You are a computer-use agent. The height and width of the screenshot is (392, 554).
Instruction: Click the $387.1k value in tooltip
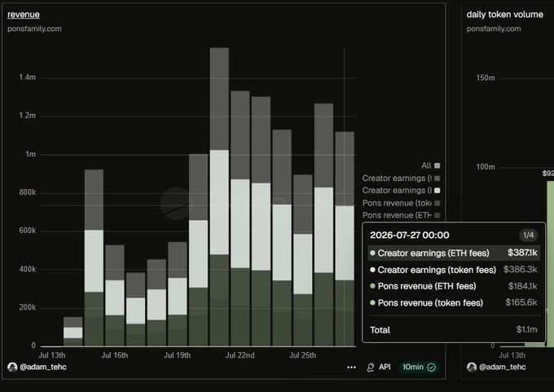(522, 253)
